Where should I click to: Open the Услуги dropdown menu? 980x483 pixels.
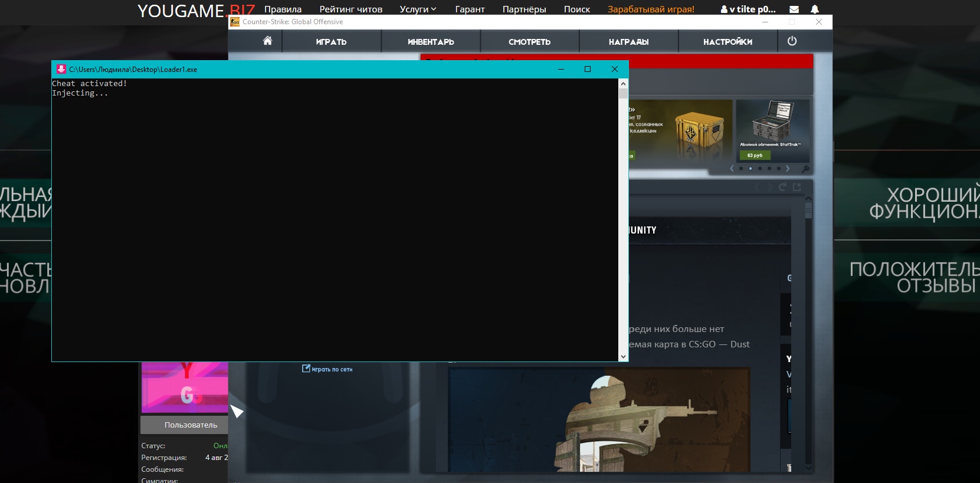point(418,9)
